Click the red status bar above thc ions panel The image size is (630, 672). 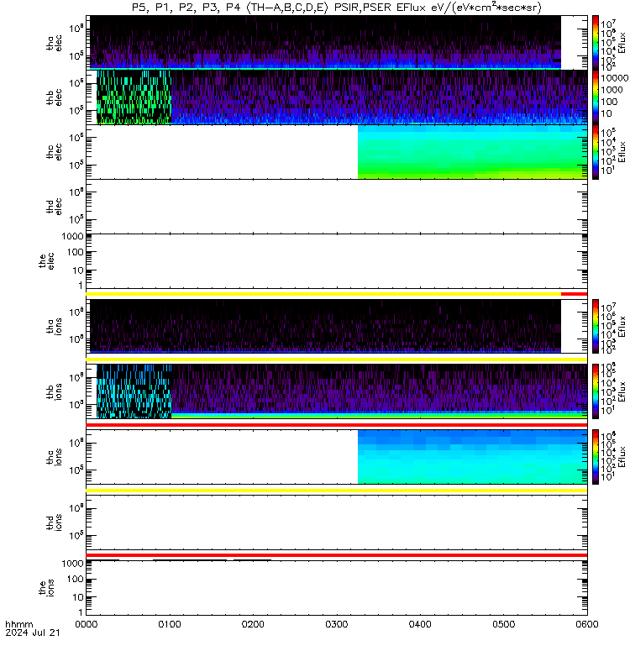337,425
